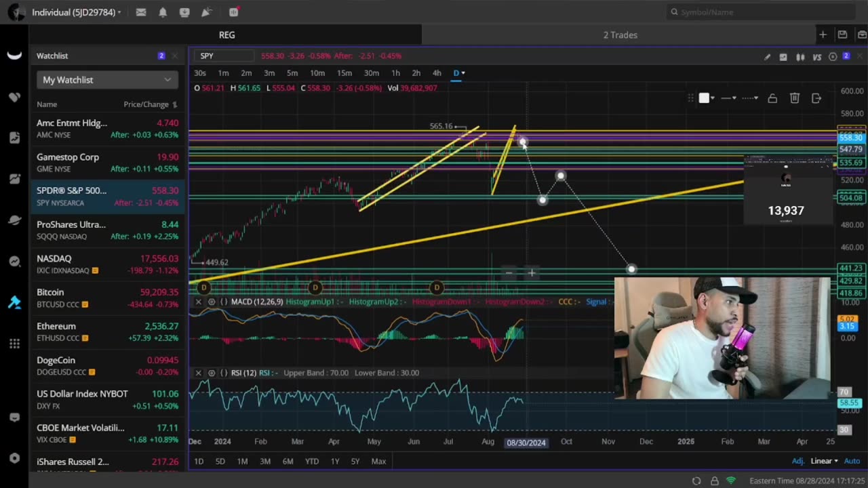Click the Wi-Fi connection icon in status bar
The width and height of the screenshot is (868, 488).
tap(731, 481)
